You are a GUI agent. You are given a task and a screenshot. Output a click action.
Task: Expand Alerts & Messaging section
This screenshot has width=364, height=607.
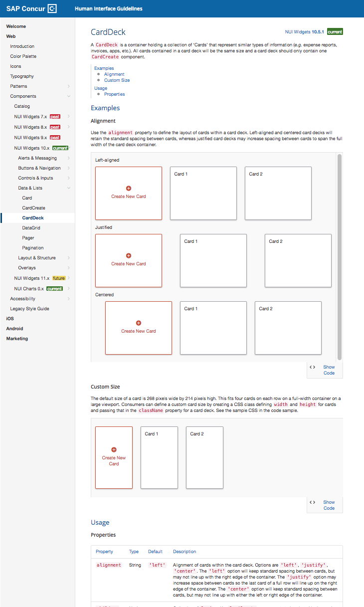tap(69, 158)
